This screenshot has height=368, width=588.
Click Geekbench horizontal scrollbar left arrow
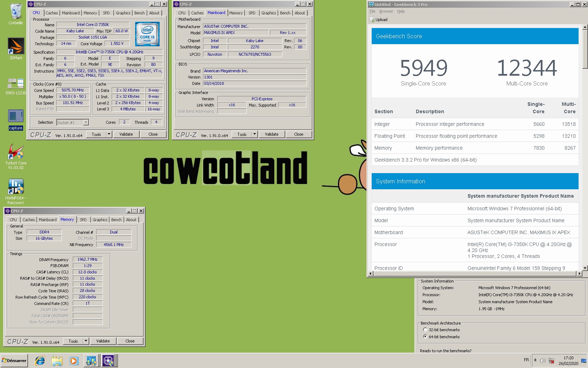(x=371, y=273)
